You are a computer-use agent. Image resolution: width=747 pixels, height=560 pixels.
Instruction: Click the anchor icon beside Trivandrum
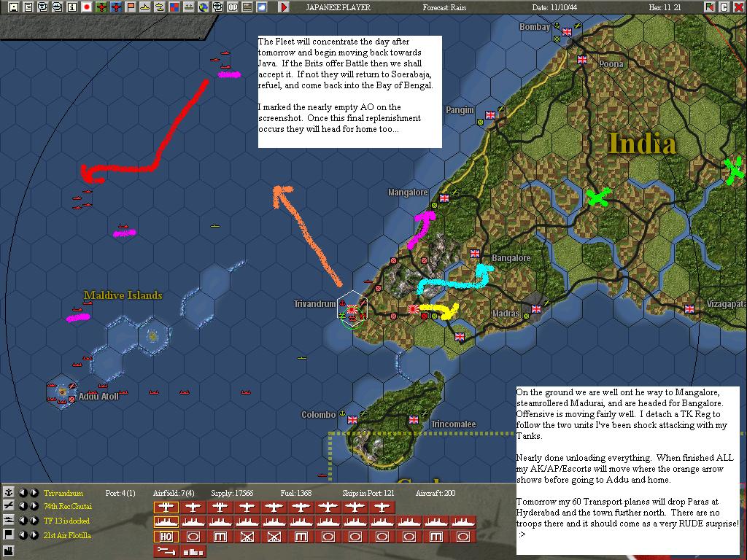tap(8, 492)
